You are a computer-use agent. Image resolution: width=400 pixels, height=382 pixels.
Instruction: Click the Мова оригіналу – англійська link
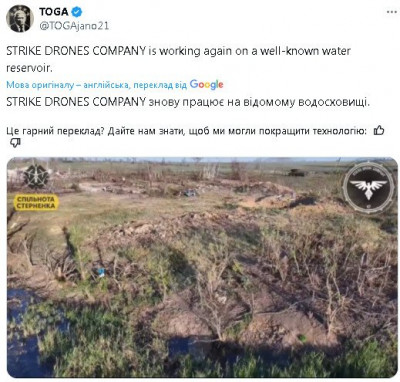point(68,85)
